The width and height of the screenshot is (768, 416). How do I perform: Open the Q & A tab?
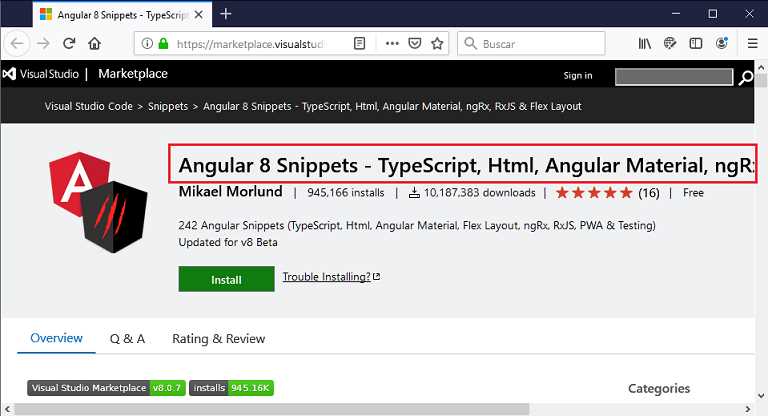[x=127, y=339]
